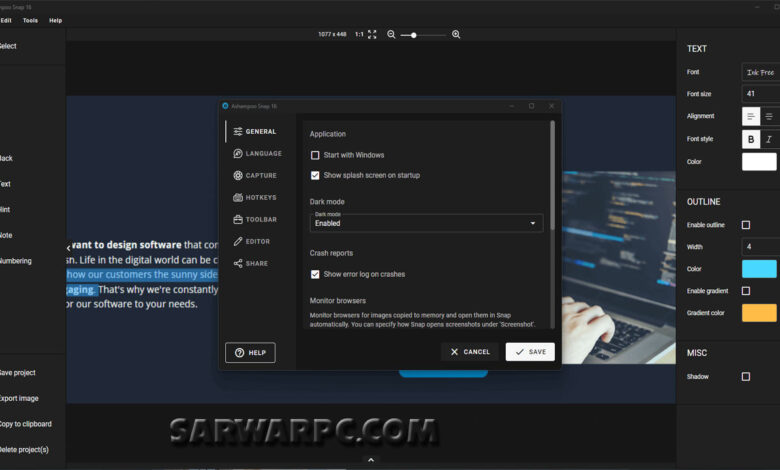Viewport: 780px width, 470px height.
Task: Click the Language speech bubble icon
Action: pos(238,153)
